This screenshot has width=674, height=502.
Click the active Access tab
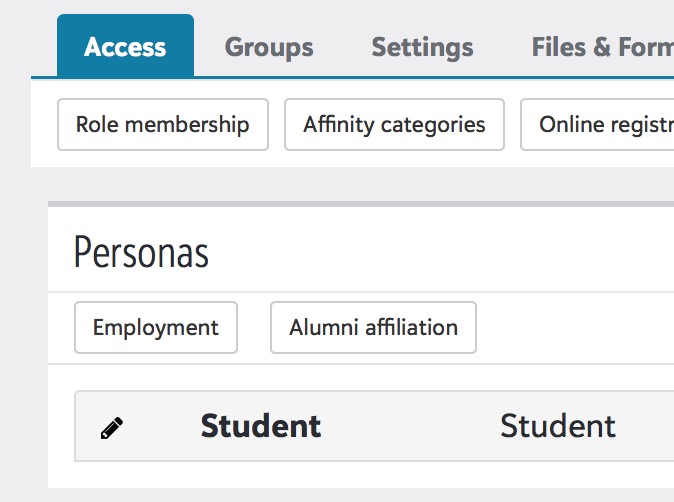(125, 46)
